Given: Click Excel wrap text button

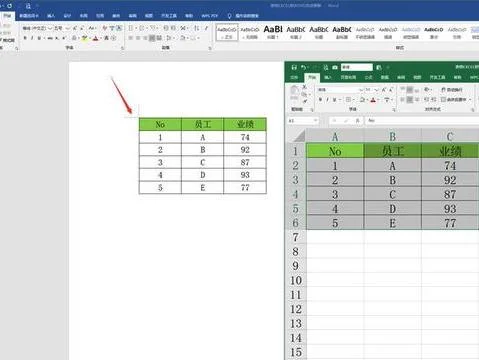Looking at the screenshot, I should pyautogui.click(x=451, y=90).
